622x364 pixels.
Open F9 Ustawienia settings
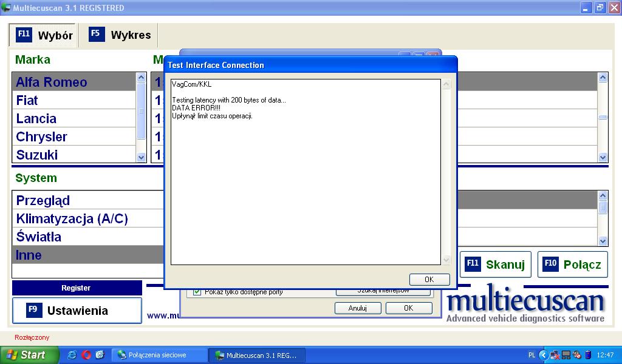77,311
